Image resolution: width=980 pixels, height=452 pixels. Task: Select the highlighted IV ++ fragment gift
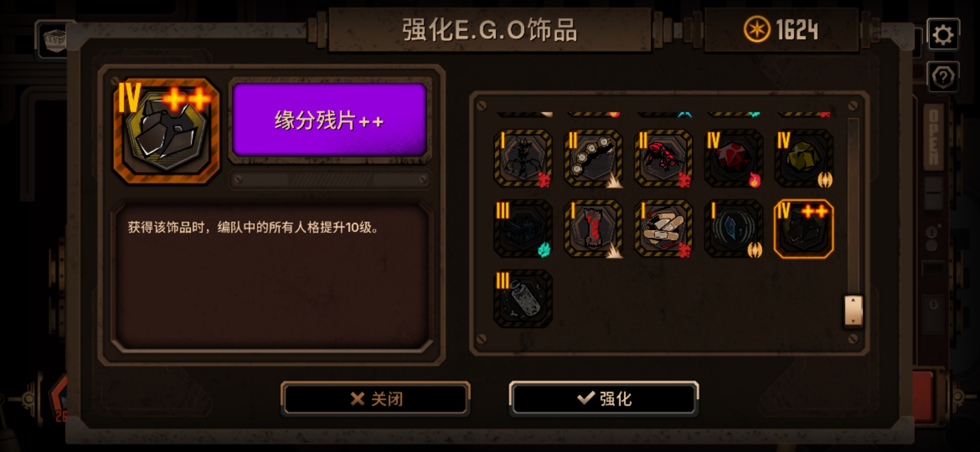point(804,229)
